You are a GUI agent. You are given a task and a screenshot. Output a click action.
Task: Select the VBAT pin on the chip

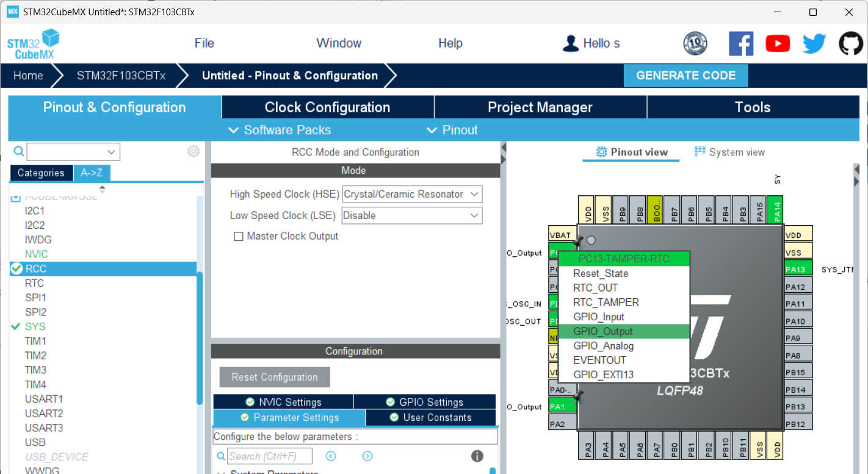point(563,235)
